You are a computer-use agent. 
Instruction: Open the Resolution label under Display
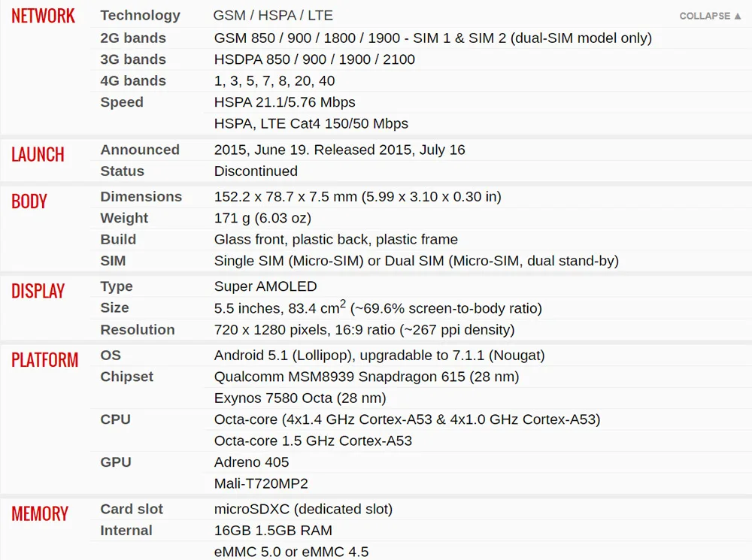pyautogui.click(x=137, y=330)
